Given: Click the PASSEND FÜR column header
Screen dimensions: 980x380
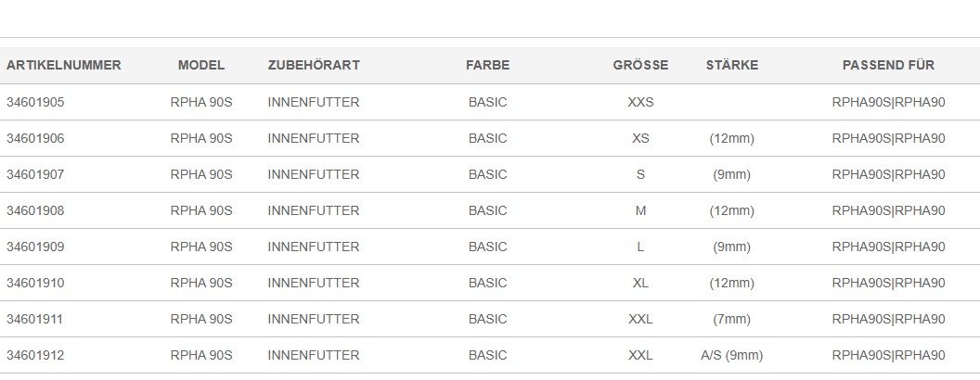Looking at the screenshot, I should (888, 66).
